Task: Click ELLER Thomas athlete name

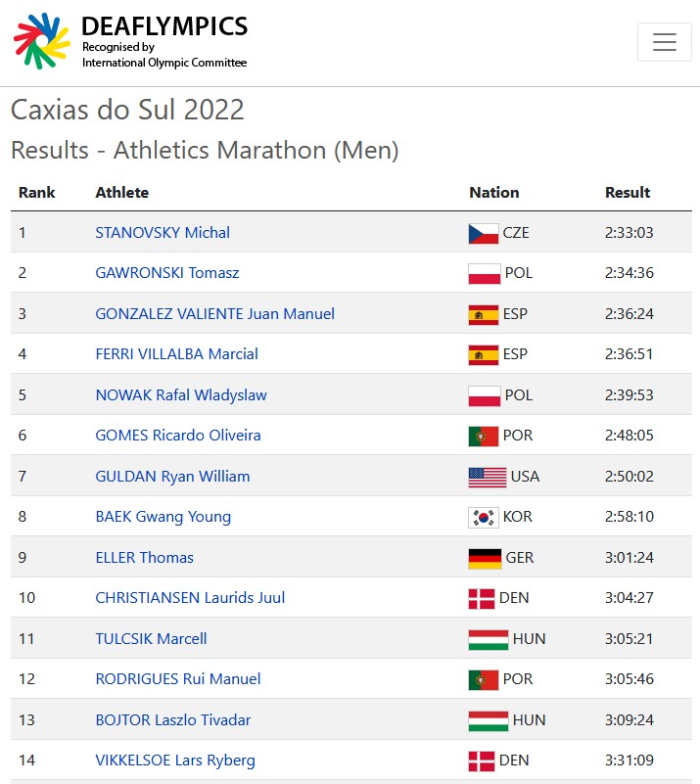Action: point(144,558)
